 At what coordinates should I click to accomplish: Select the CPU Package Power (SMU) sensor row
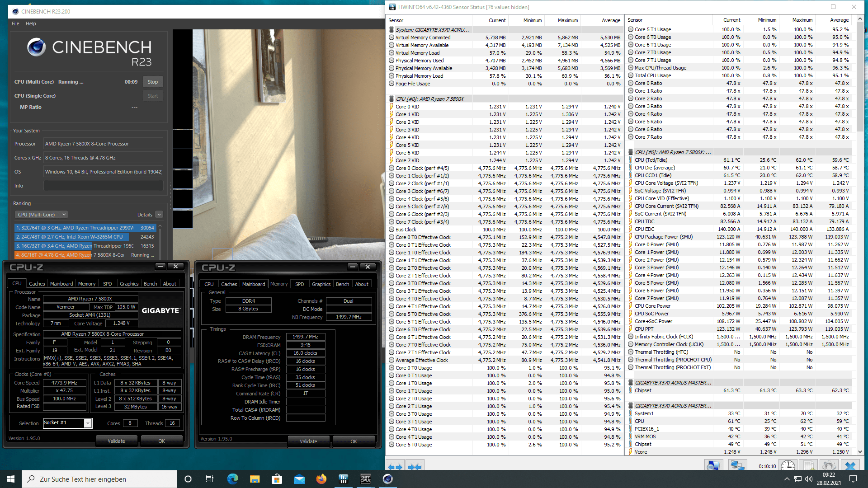(740, 237)
